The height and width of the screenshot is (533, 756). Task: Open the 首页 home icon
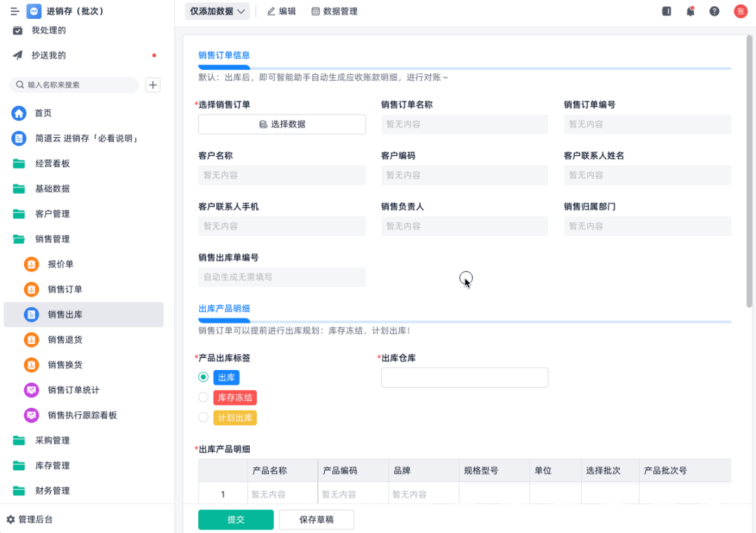coord(19,113)
